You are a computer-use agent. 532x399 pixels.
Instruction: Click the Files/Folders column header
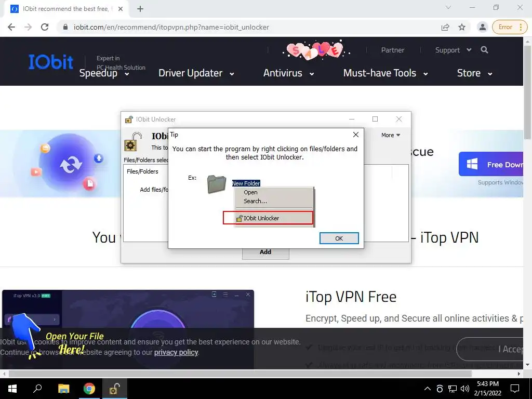(142, 171)
